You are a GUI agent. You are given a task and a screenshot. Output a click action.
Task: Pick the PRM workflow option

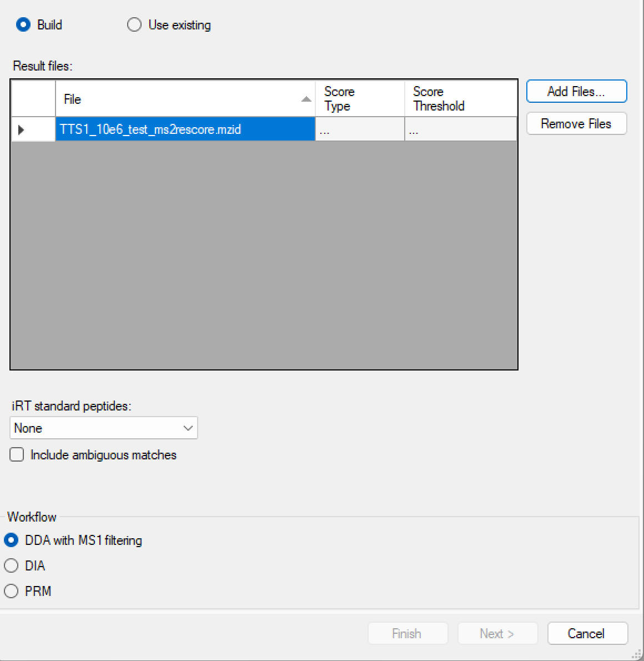[11, 591]
